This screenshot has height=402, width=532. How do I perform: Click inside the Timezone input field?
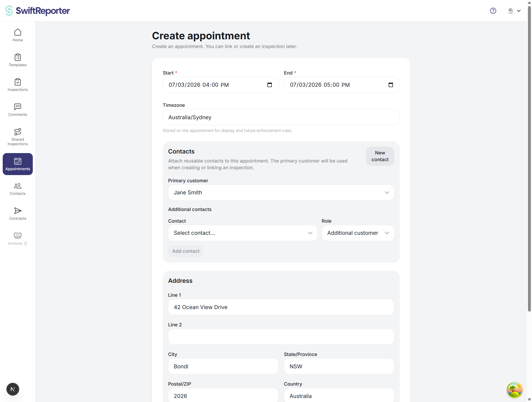pyautogui.click(x=281, y=117)
